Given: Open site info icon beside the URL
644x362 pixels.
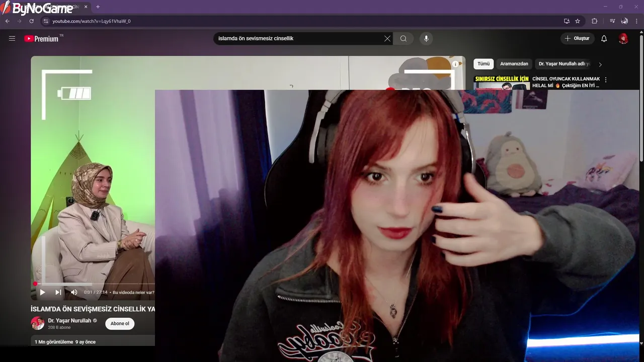Looking at the screenshot, I should tap(45, 21).
